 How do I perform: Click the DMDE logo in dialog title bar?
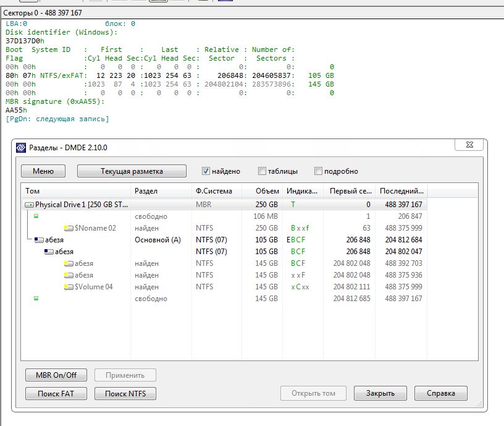click(21, 148)
